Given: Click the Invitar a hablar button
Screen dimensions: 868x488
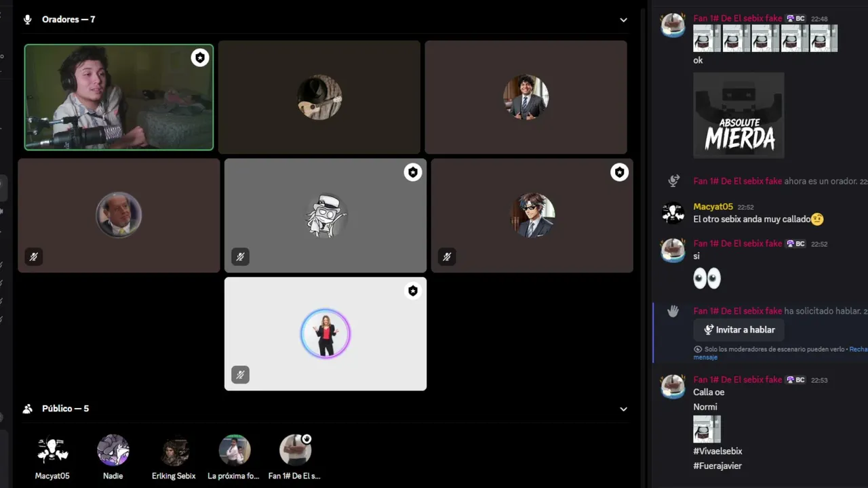Looking at the screenshot, I should [x=739, y=330].
